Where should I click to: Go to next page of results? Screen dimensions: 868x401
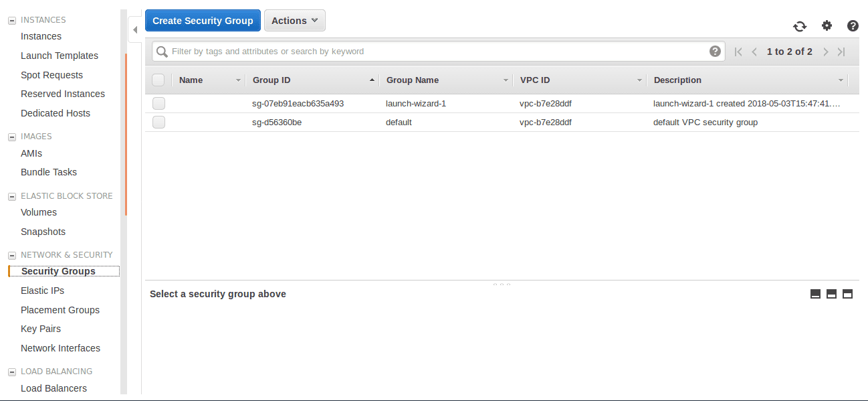(x=826, y=52)
